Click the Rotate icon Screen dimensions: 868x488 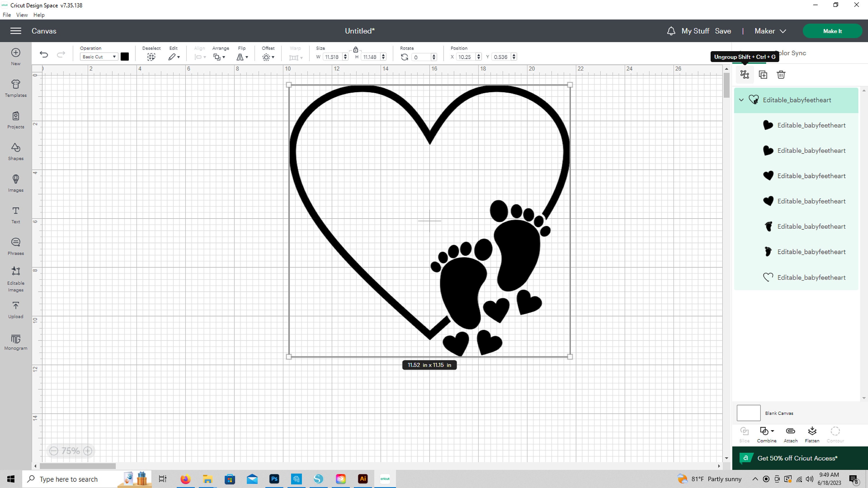404,57
